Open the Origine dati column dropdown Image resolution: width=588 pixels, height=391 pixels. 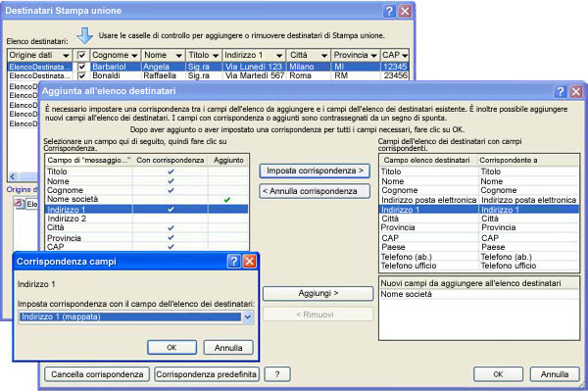pyautogui.click(x=66, y=56)
